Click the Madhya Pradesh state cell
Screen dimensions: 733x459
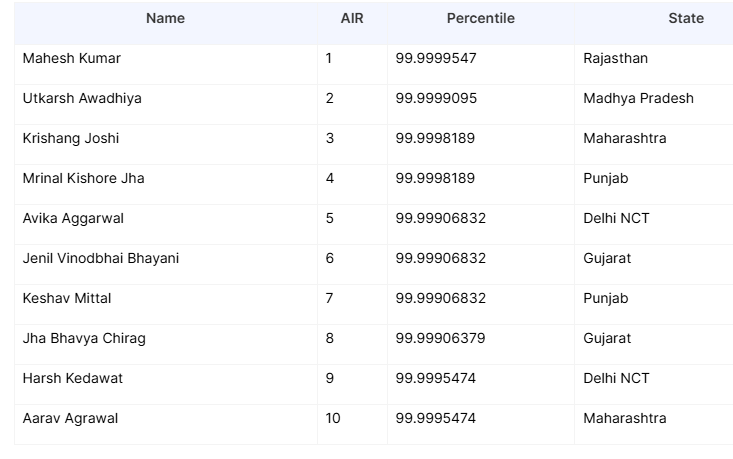click(x=638, y=98)
